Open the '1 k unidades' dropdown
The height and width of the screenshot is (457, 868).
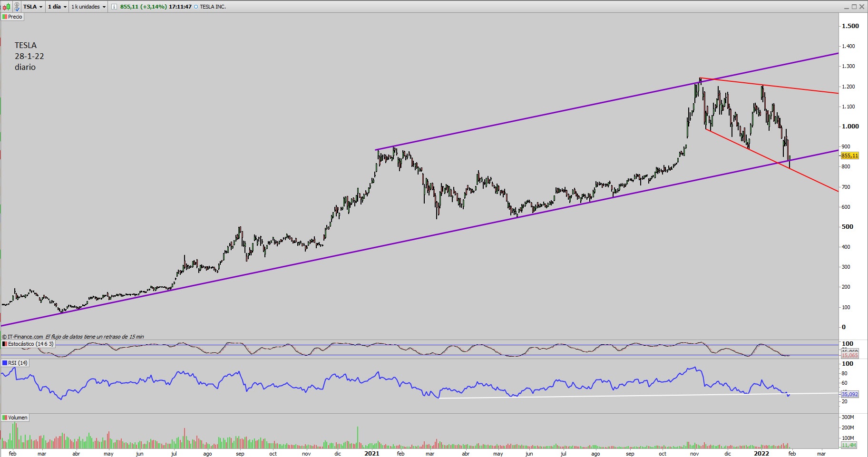[x=88, y=7]
